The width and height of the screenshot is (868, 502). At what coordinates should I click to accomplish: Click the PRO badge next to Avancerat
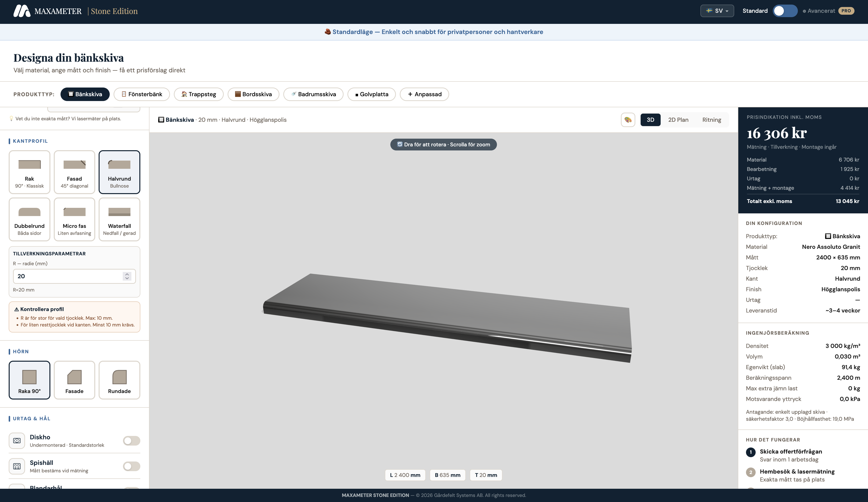(x=846, y=11)
